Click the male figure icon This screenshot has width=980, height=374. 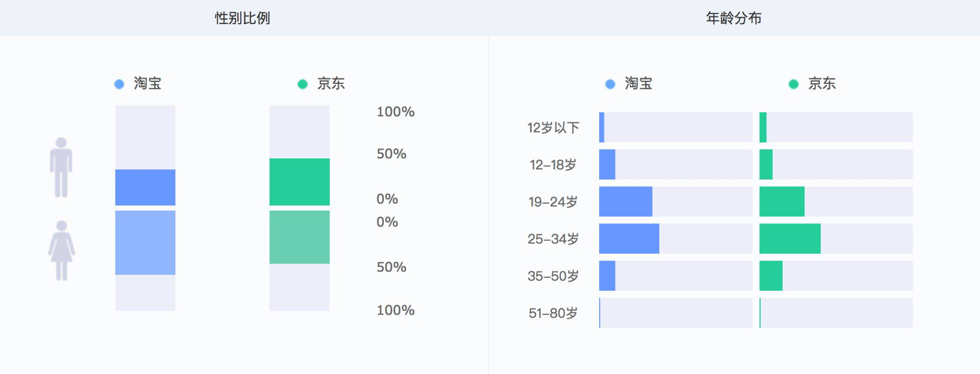click(x=61, y=168)
